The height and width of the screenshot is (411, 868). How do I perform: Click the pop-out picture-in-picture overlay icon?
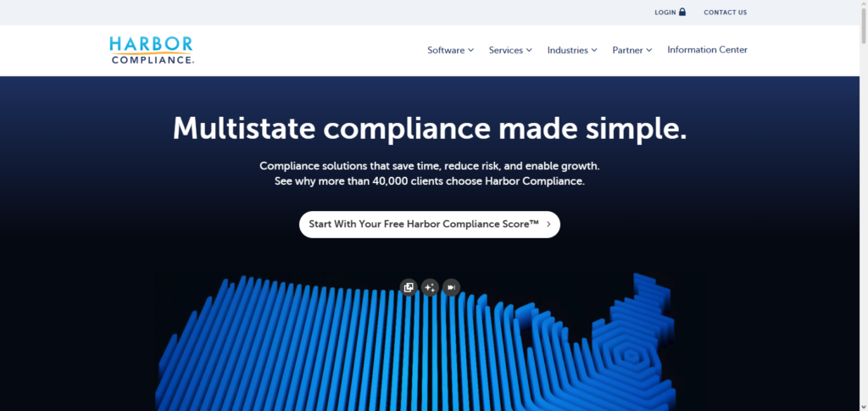point(409,287)
